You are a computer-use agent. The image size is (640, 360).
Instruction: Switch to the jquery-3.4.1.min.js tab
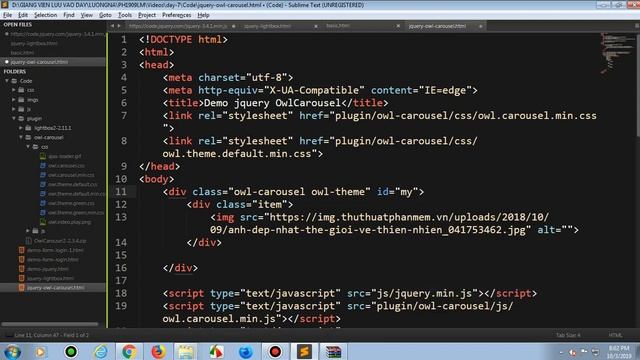click(178, 26)
